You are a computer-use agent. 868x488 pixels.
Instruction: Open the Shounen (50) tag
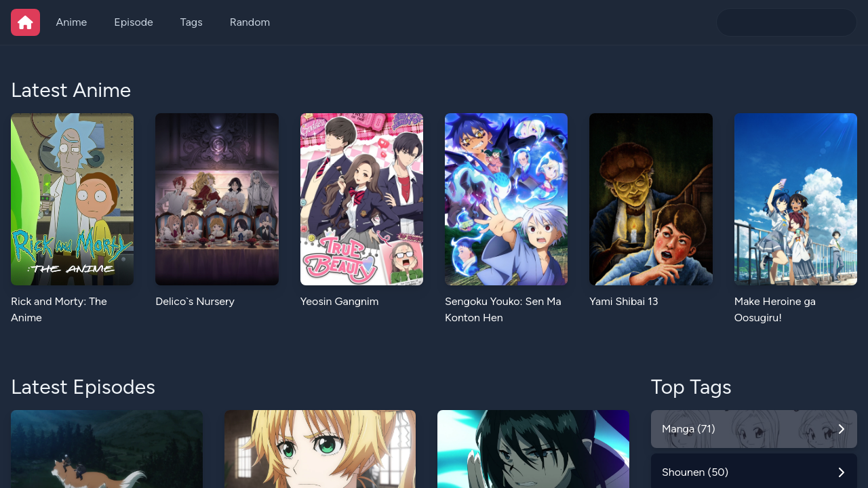pyautogui.click(x=754, y=472)
